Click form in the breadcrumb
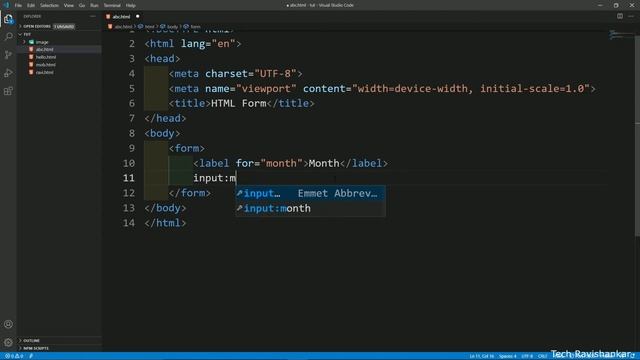The image size is (640, 360). pos(195,27)
